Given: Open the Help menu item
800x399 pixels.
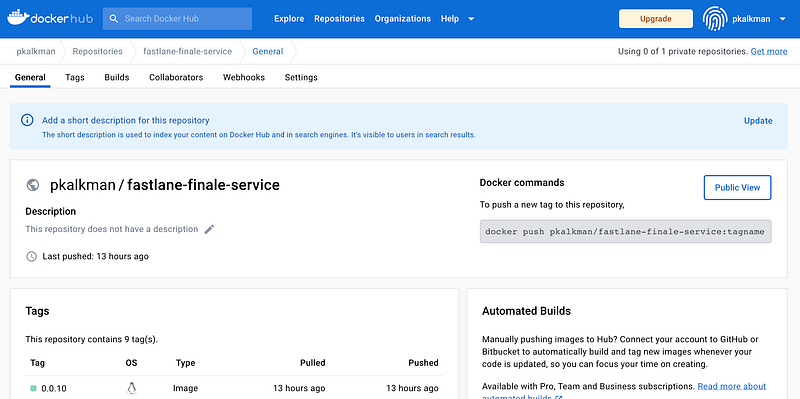Looking at the screenshot, I should [450, 19].
